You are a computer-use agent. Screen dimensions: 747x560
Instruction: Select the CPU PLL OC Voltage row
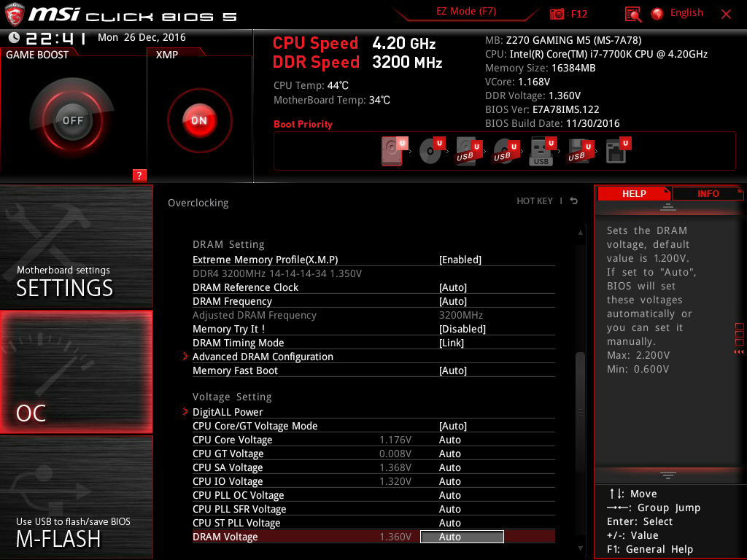(x=373, y=495)
